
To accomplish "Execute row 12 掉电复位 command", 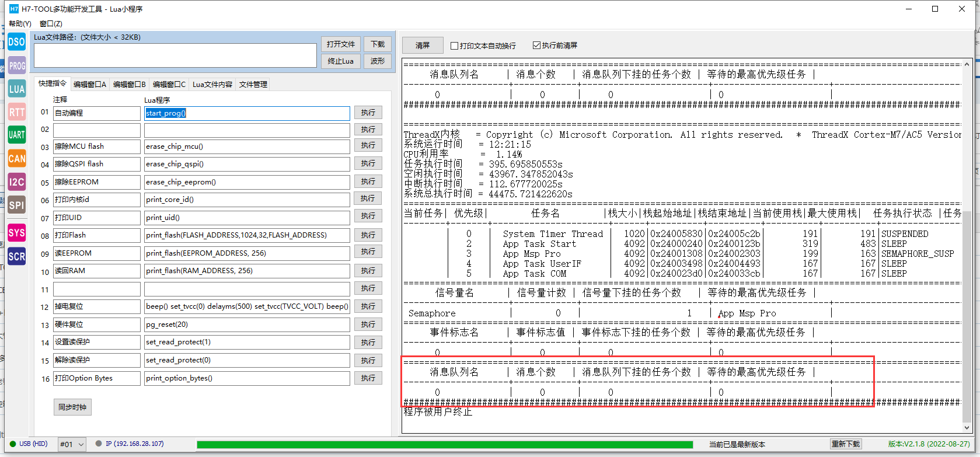I will tap(368, 306).
